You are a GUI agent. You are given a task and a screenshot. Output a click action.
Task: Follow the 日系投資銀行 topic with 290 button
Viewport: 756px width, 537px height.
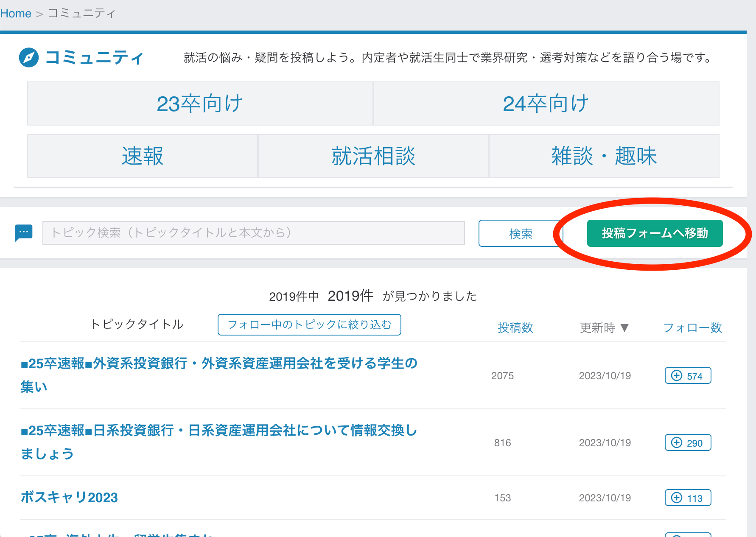(687, 443)
